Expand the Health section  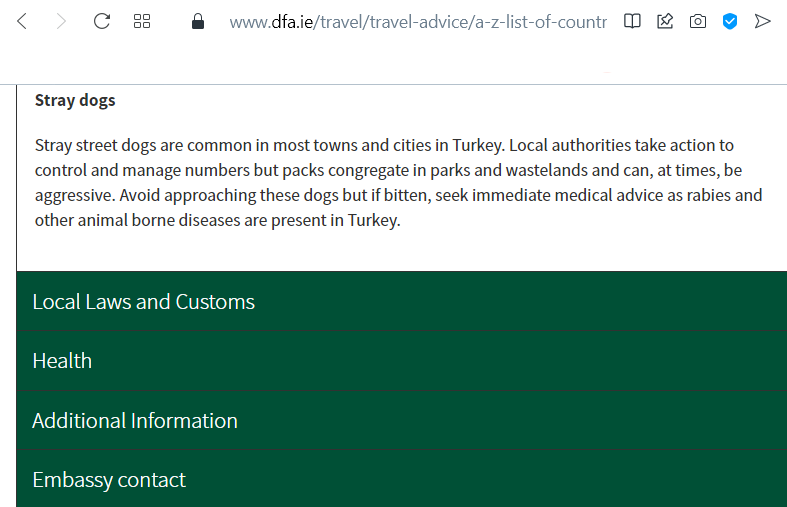[x=402, y=361]
